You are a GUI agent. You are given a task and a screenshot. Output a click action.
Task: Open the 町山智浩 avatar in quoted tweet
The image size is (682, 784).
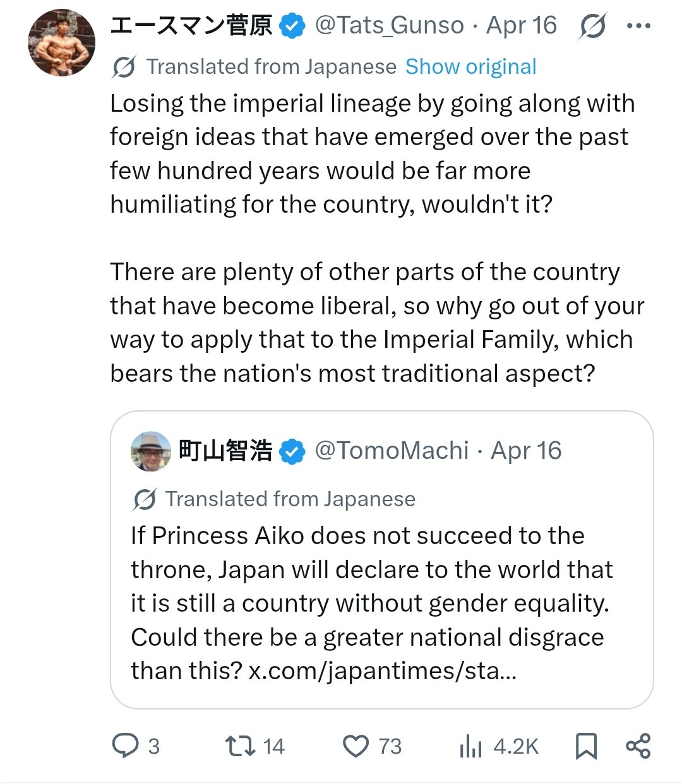(151, 451)
